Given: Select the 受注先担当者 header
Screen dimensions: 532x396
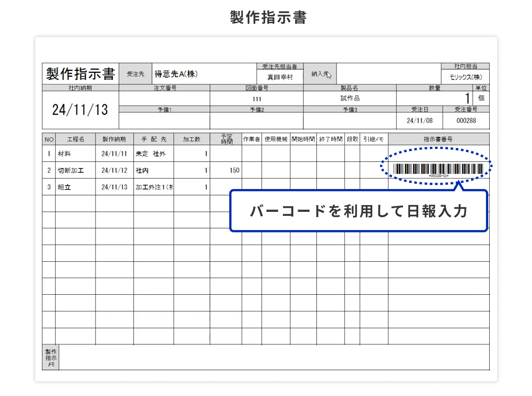Looking at the screenshot, I should click(x=280, y=66).
